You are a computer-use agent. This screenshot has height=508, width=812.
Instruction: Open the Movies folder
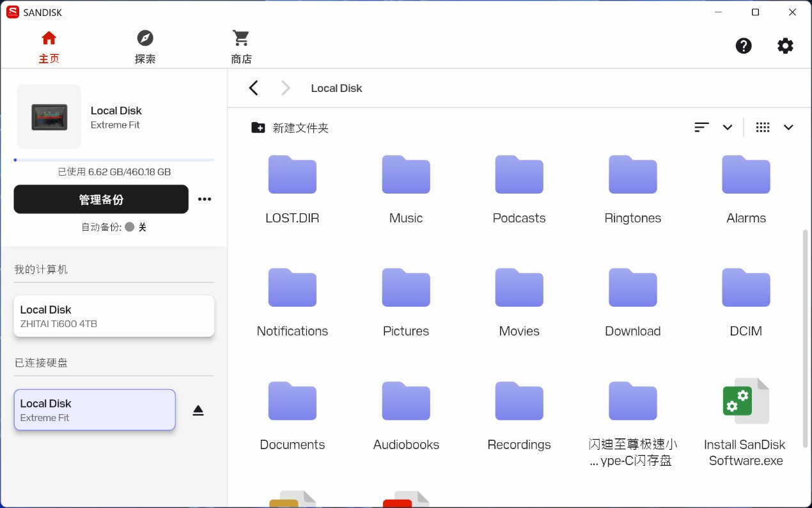click(519, 303)
